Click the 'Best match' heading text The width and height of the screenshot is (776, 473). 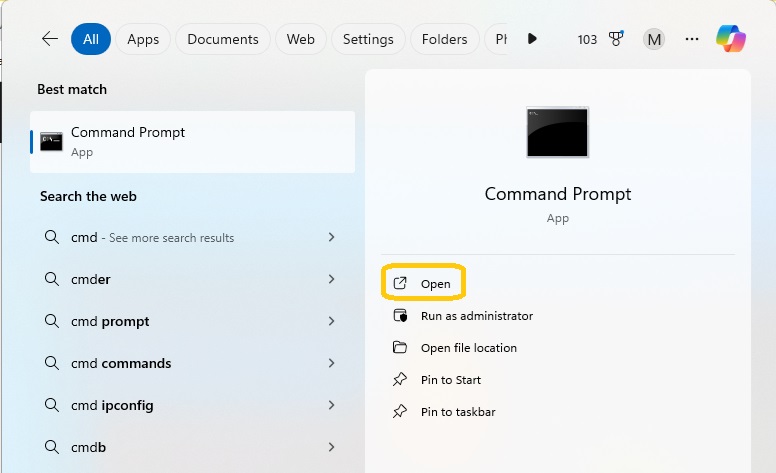tap(72, 89)
